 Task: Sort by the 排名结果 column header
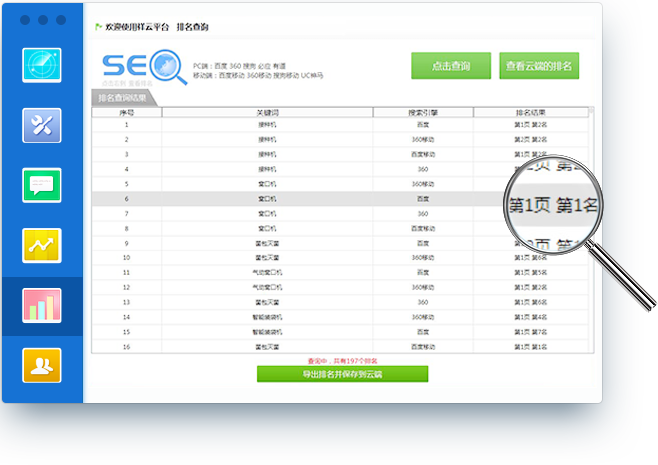click(x=531, y=112)
